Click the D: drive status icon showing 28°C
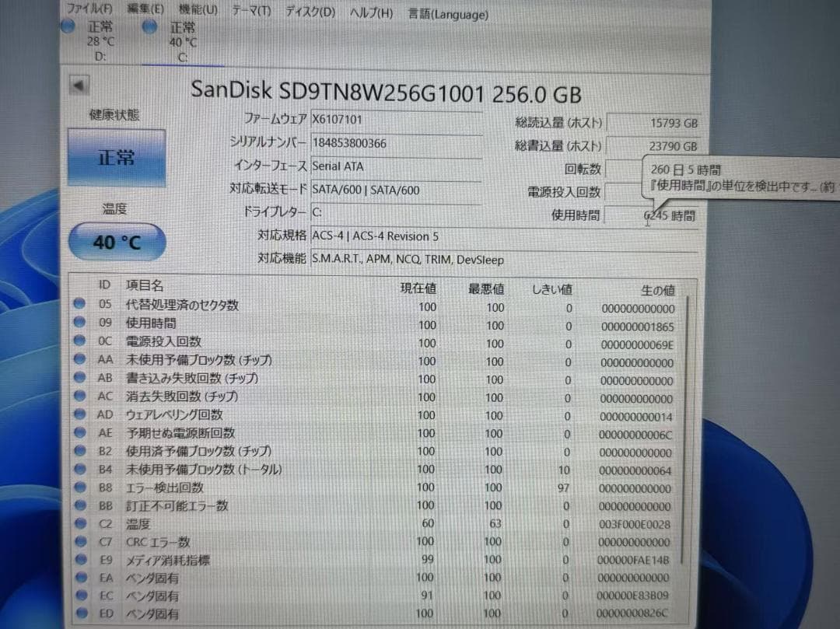840x629 pixels. pyautogui.click(x=67, y=27)
